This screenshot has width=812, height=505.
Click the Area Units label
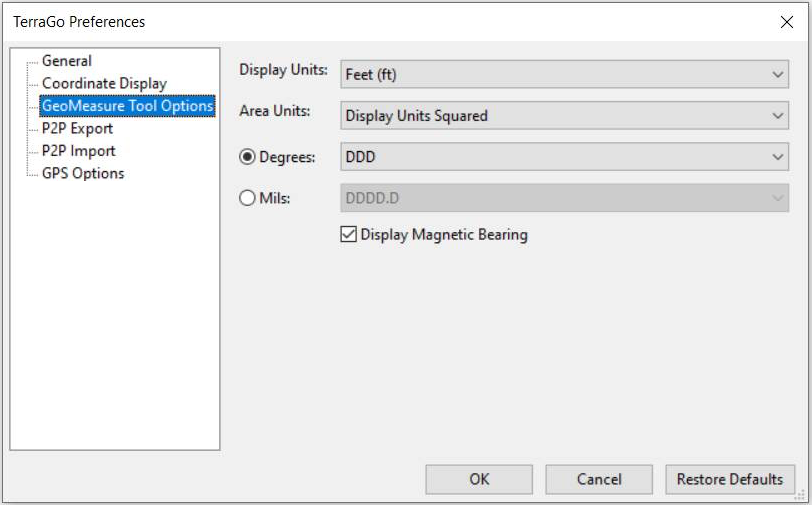(274, 111)
